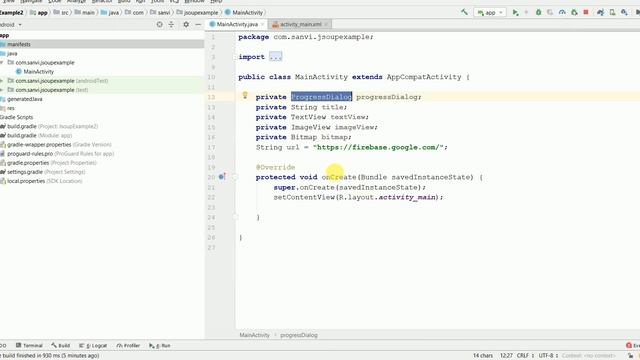Screen dimensions: 640x360
Task: Open the AVD Manager device icon
Action: click(x=613, y=13)
